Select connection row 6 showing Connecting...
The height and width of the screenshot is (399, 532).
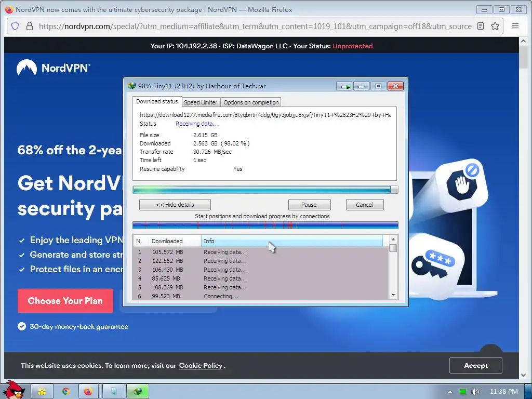(x=261, y=296)
